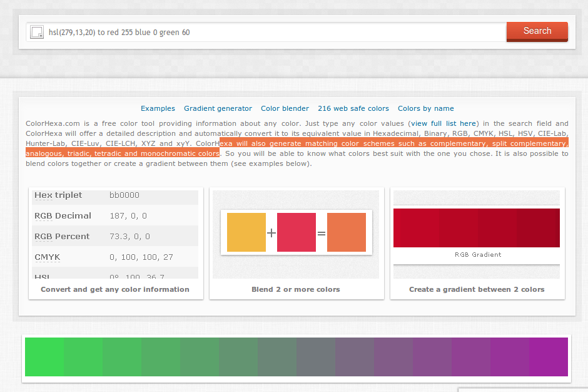Image resolution: width=588 pixels, height=392 pixels.
Task: Select the gray middle gradient swatch
Action: coord(315,357)
